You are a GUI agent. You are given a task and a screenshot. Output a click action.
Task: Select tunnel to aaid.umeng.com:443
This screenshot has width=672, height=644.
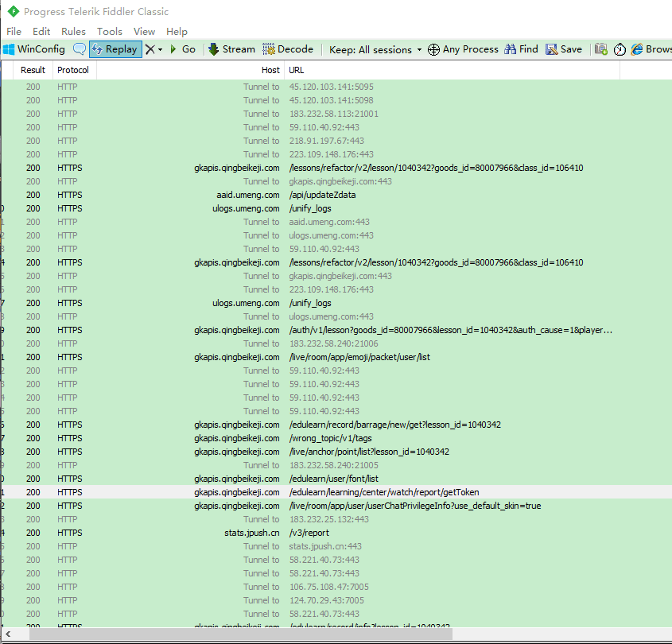337,222
